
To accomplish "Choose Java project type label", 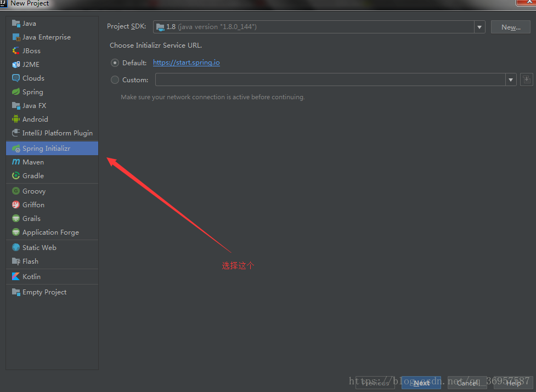I will 29,24.
